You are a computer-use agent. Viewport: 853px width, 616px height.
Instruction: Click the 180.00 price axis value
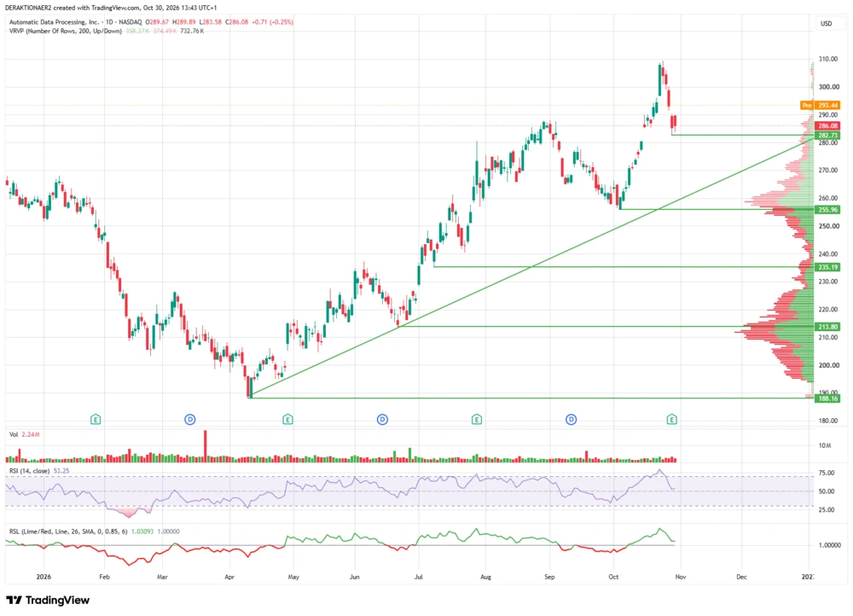pyautogui.click(x=828, y=421)
